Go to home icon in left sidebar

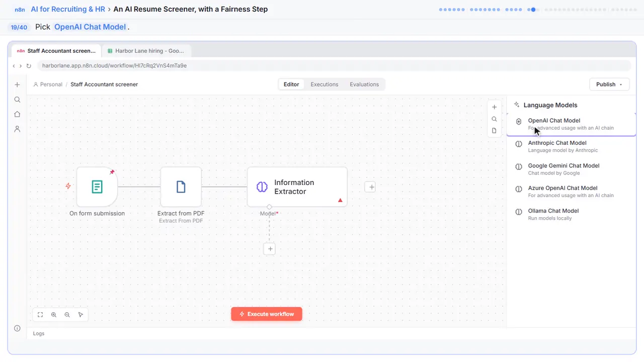click(x=17, y=114)
